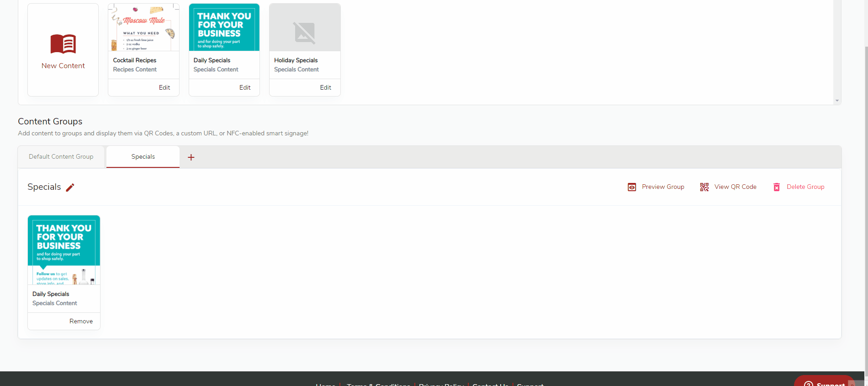Open Daily Specials thumbnail in content library

click(x=224, y=27)
